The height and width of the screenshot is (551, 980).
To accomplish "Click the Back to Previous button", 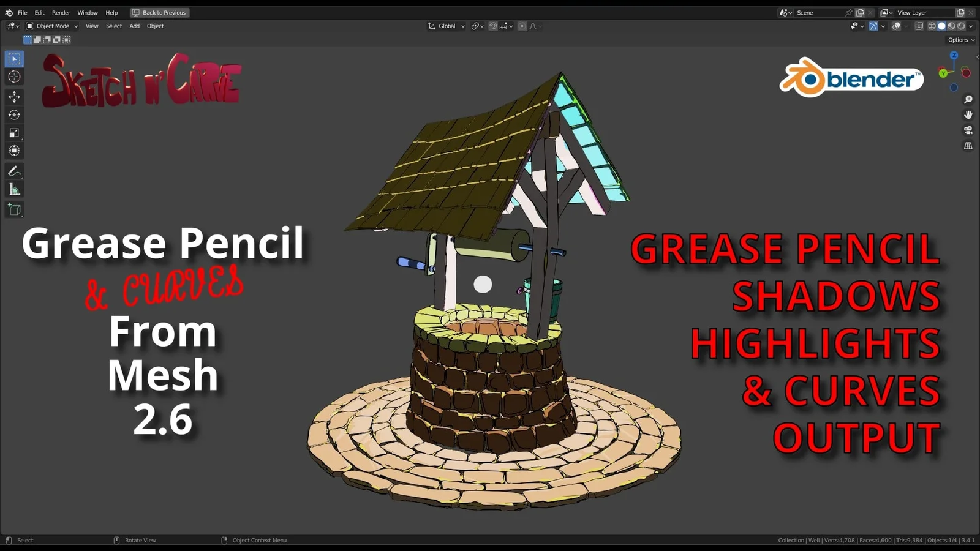I will coord(159,12).
